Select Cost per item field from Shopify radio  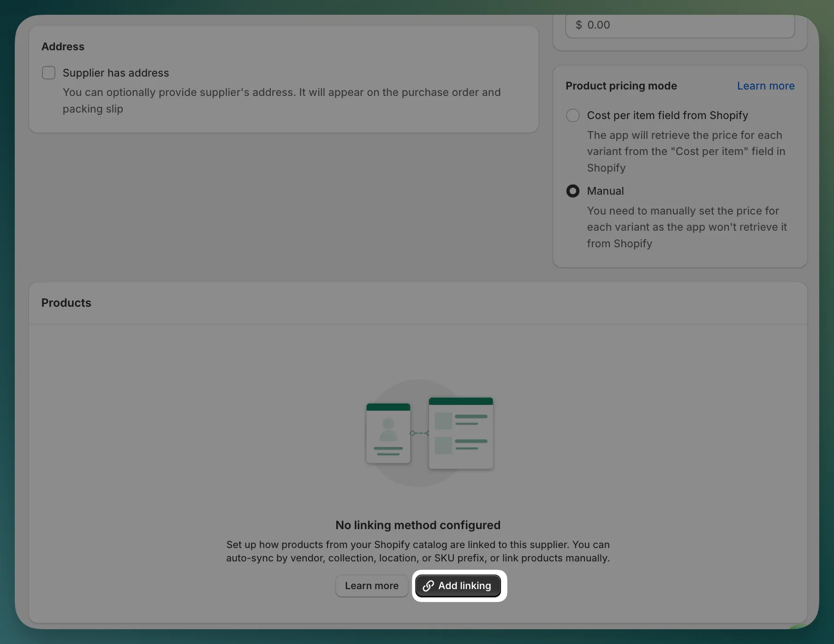(x=572, y=115)
